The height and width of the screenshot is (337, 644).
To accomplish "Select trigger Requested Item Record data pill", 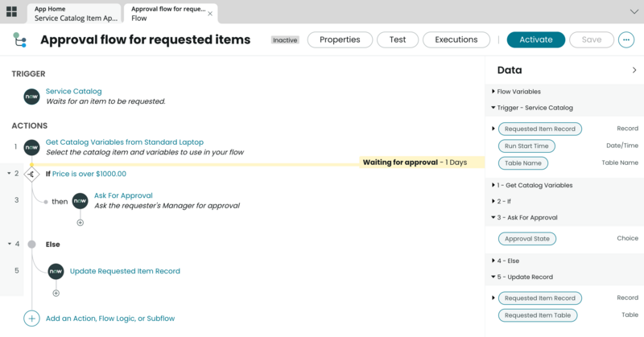I will coord(539,129).
